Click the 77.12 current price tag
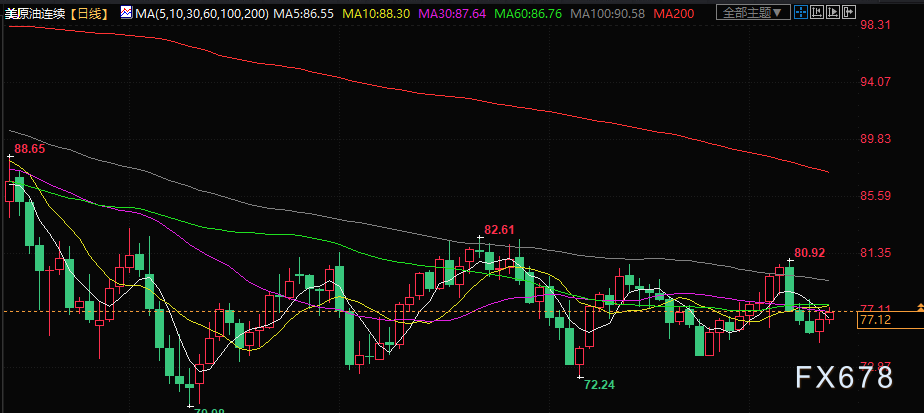 (x=890, y=320)
